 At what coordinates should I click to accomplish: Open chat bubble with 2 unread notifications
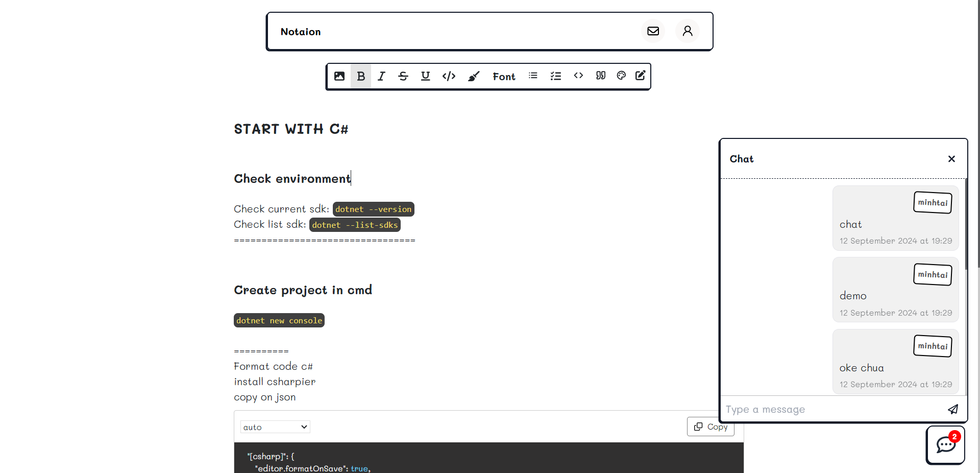click(x=945, y=445)
